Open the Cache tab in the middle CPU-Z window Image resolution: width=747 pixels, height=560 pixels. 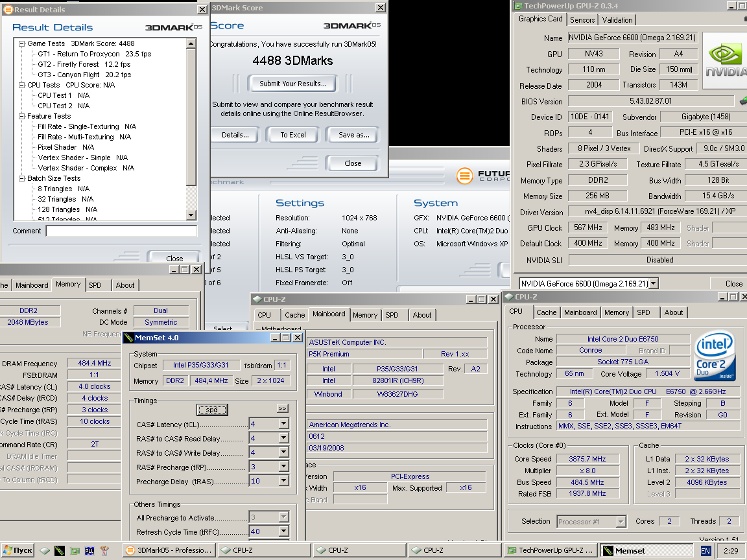pyautogui.click(x=294, y=315)
